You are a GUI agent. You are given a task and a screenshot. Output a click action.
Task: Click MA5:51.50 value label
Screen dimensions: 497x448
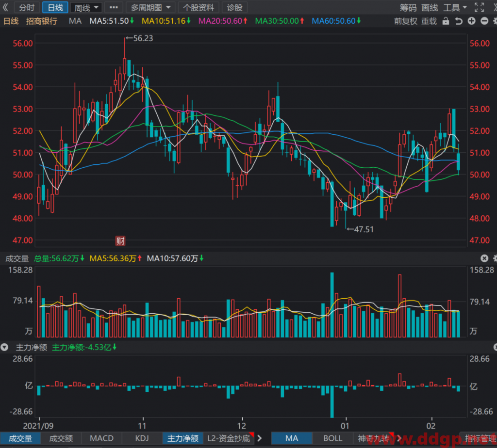tap(112, 21)
